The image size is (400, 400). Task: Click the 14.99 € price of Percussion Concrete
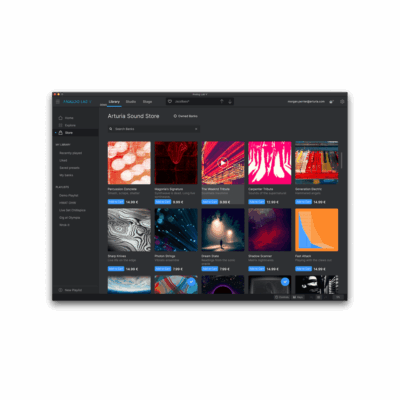click(x=132, y=202)
